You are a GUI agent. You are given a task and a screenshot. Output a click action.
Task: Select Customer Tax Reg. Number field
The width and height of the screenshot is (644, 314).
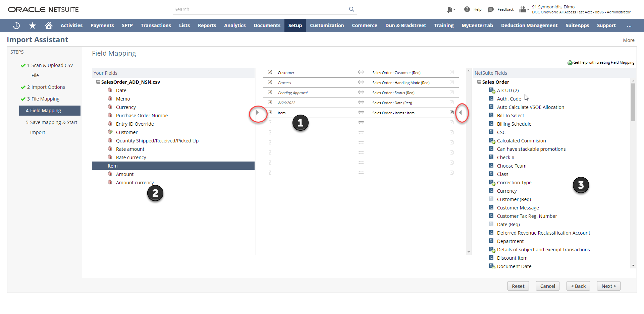point(527,216)
